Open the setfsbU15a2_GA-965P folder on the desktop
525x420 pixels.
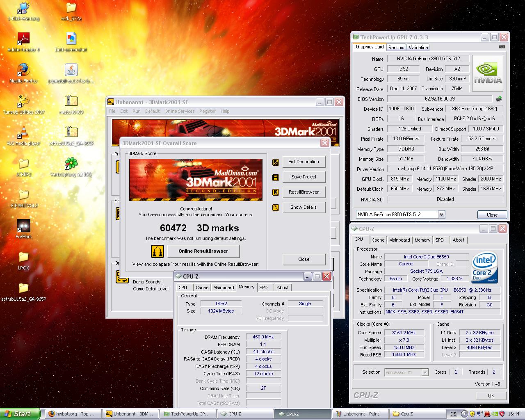pos(24,288)
